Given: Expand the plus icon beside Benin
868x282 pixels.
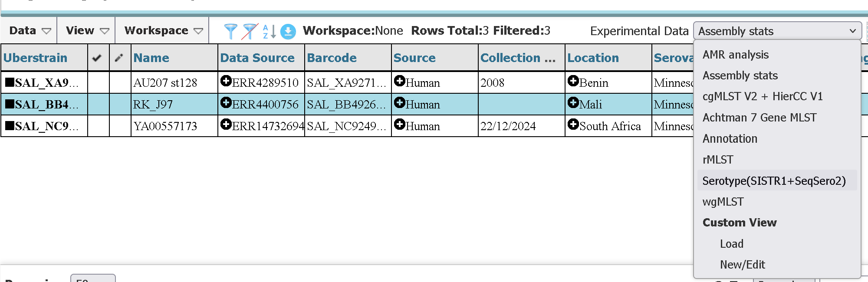Looking at the screenshot, I should pyautogui.click(x=573, y=81).
